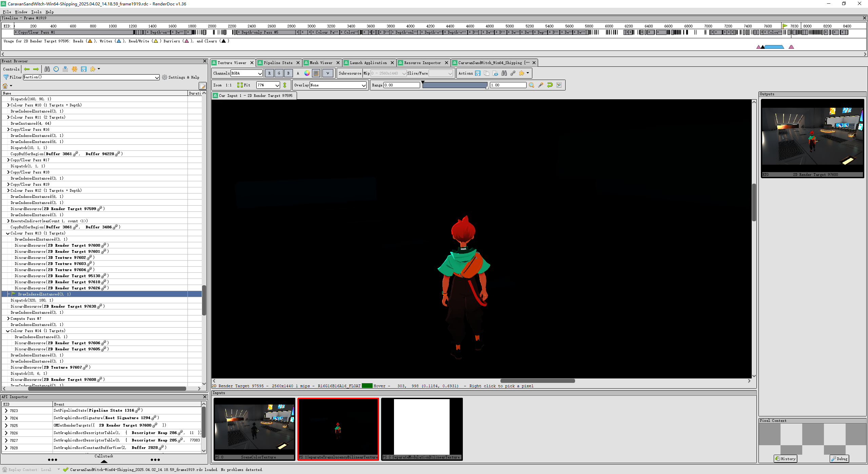Click the range histogram slider bar
Viewport: 868px width, 474px height.
[454, 85]
